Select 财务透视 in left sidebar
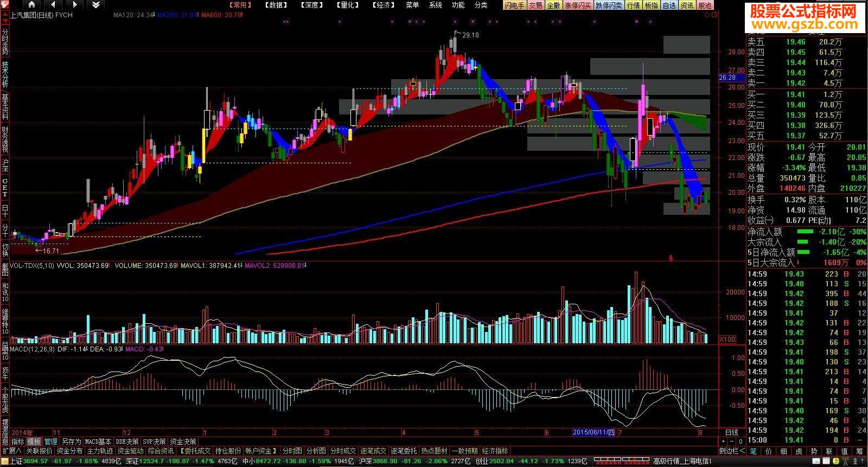The image size is (868, 467). tap(5, 139)
